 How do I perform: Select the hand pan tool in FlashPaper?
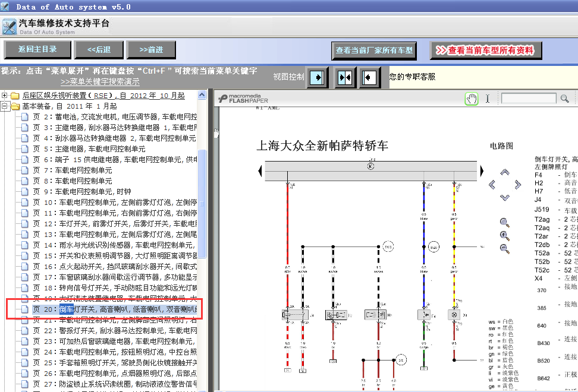472,99
